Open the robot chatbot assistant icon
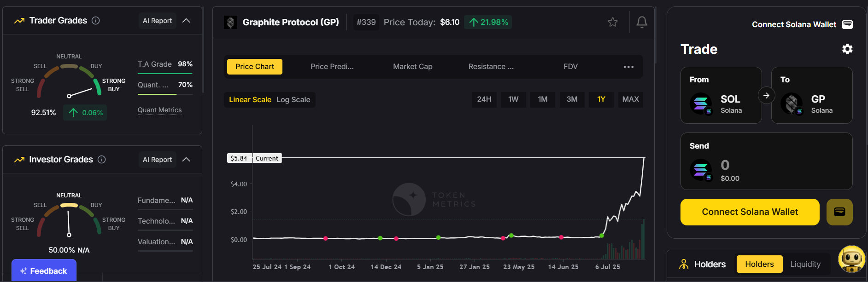Image resolution: width=868 pixels, height=282 pixels. click(851, 259)
